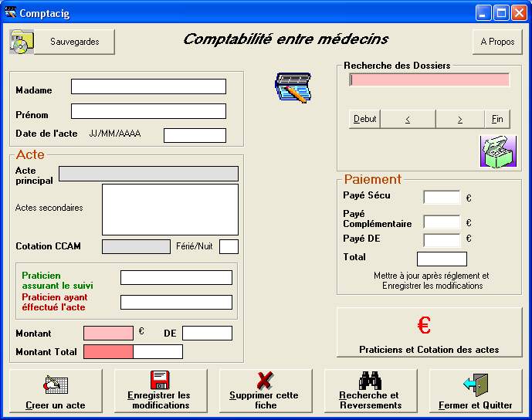
Task: Click the Férié/Nuit small field
Action: coord(229,246)
